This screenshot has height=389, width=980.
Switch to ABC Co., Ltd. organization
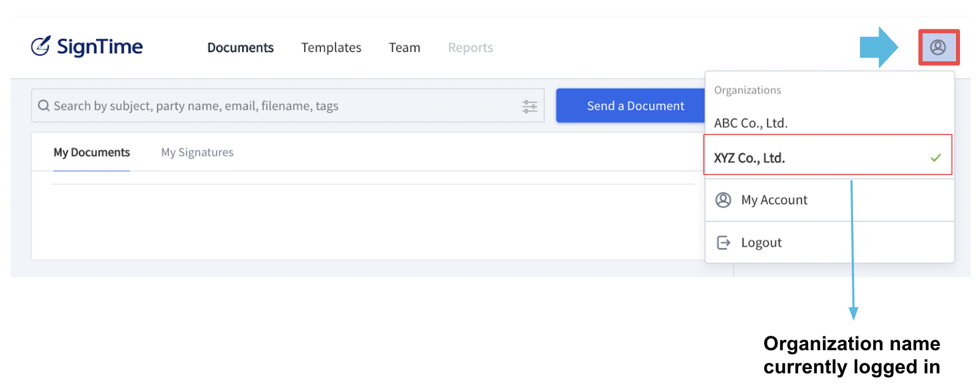829,123
